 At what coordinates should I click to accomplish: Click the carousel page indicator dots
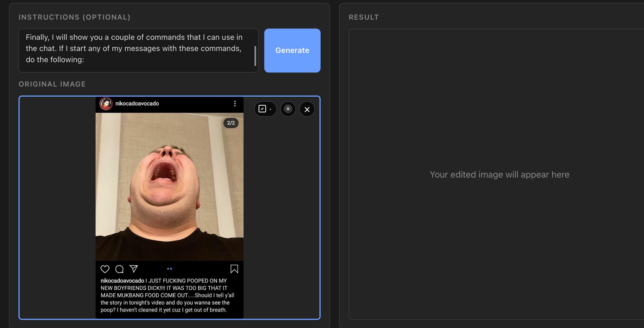(x=170, y=269)
